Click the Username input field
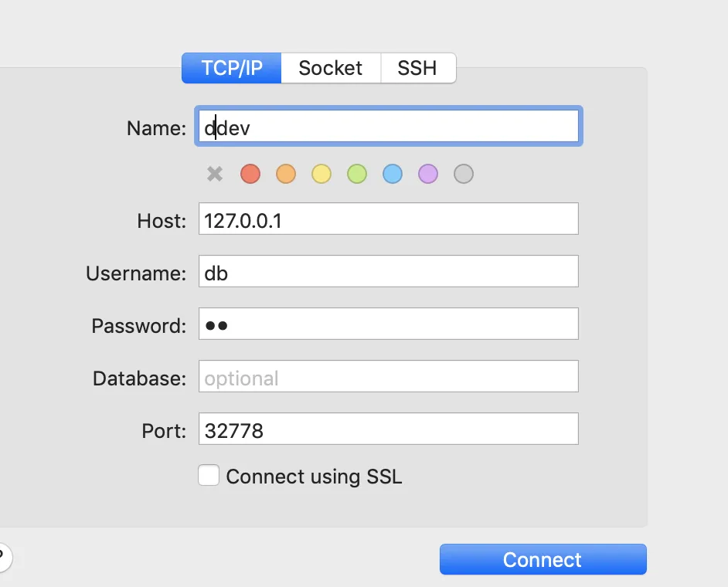This screenshot has height=587, width=728. pos(388,271)
